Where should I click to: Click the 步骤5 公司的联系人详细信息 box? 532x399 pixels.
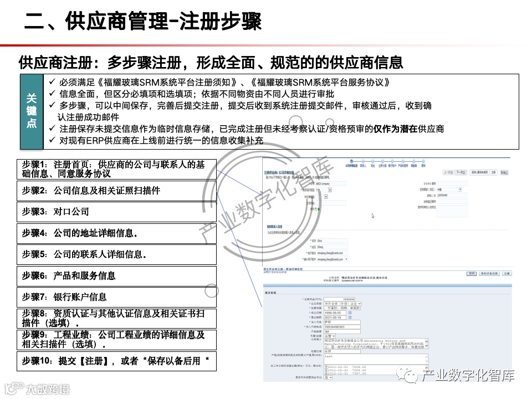click(x=116, y=254)
